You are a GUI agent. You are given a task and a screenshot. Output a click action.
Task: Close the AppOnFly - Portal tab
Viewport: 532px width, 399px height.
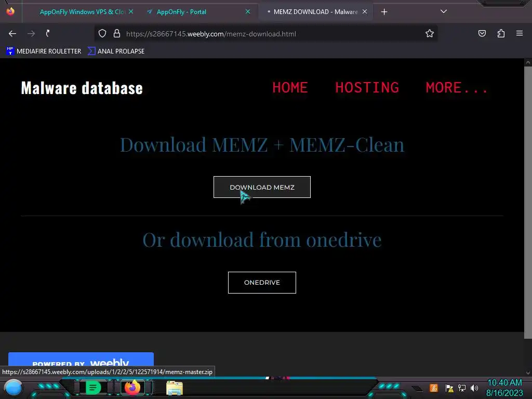[x=248, y=12]
